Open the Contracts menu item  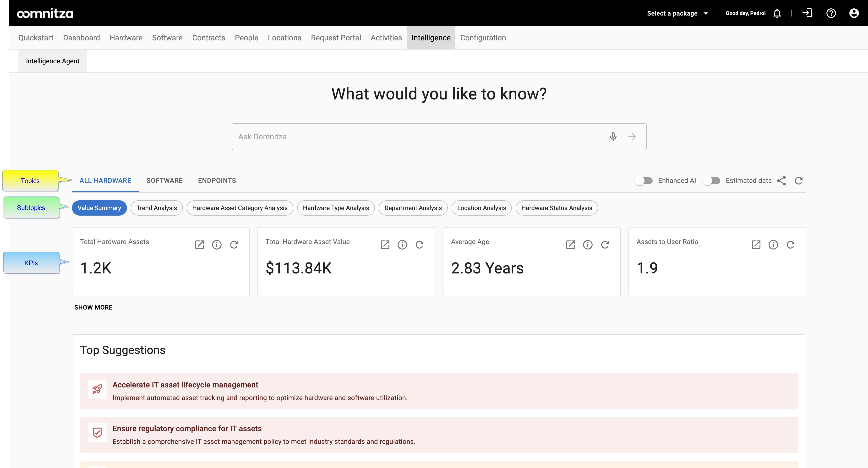pos(208,38)
